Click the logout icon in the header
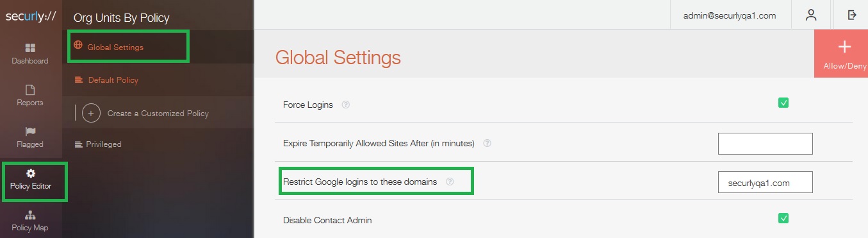The height and width of the screenshot is (238, 868). tap(852, 15)
